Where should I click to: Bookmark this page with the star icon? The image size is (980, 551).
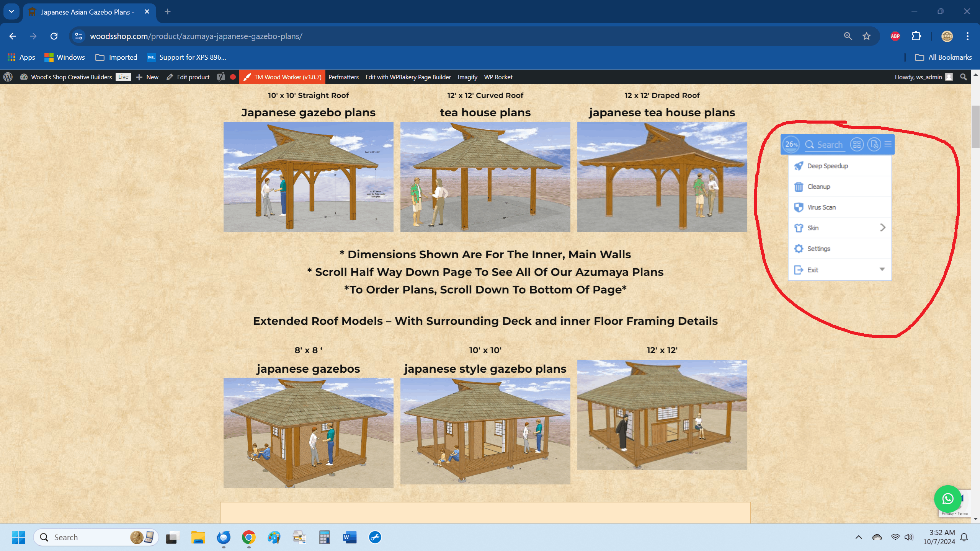pyautogui.click(x=866, y=36)
